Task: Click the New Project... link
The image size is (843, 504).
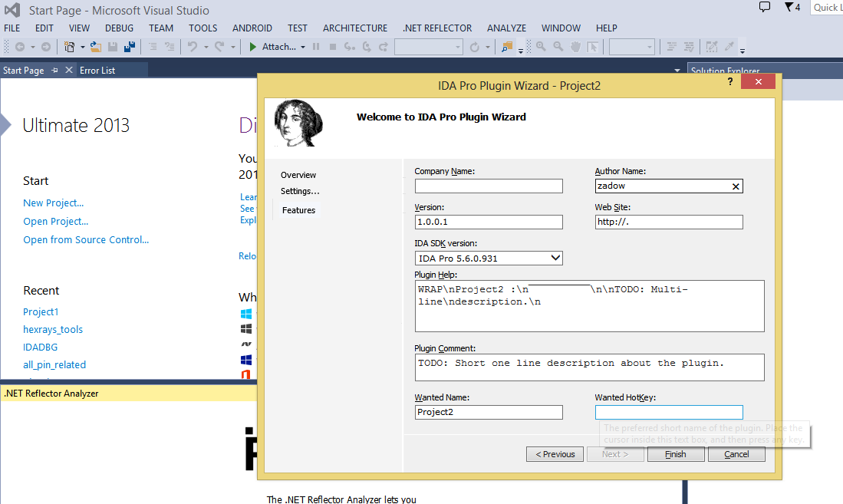Action: point(53,203)
